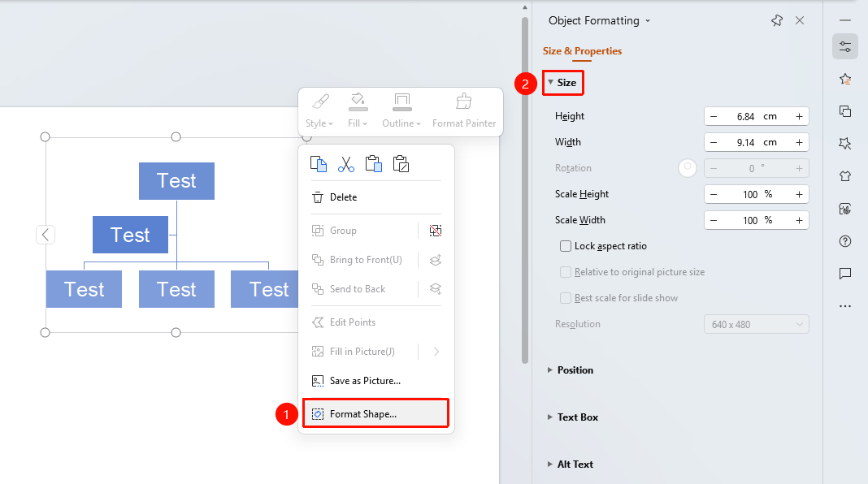This screenshot has height=484, width=868.
Task: Tick Best scale for slide show checkbox
Action: tap(565, 298)
